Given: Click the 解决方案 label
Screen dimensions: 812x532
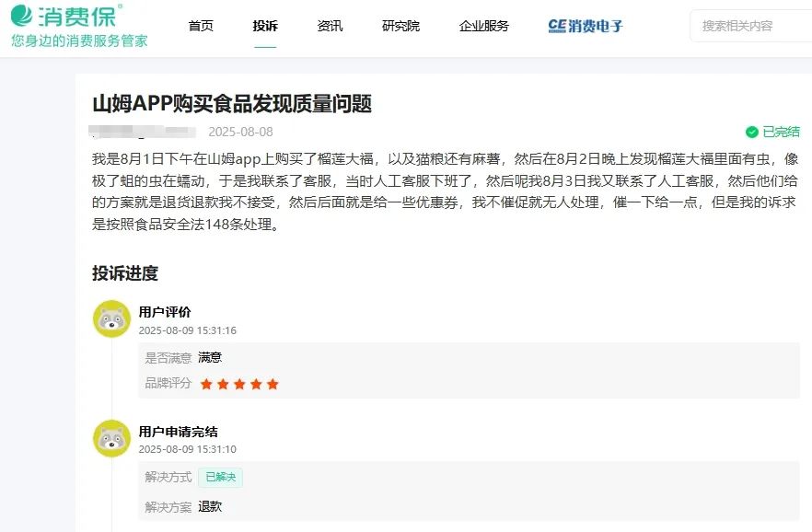Looking at the screenshot, I should point(168,507).
